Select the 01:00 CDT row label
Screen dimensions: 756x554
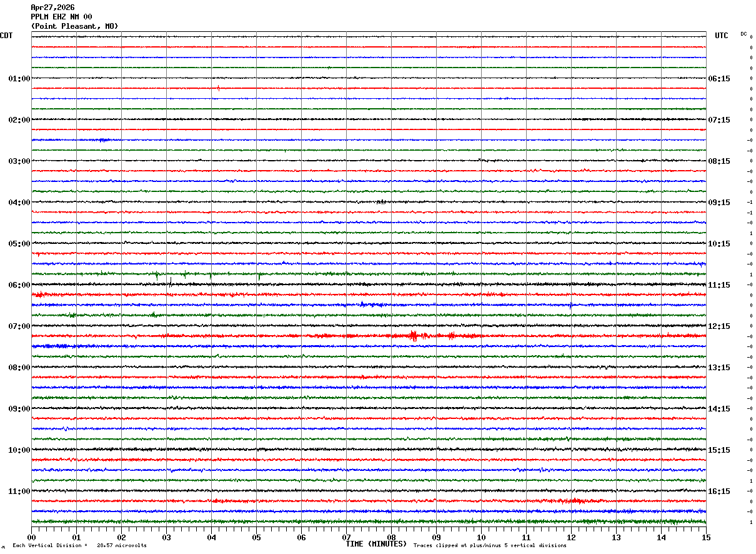(19, 79)
